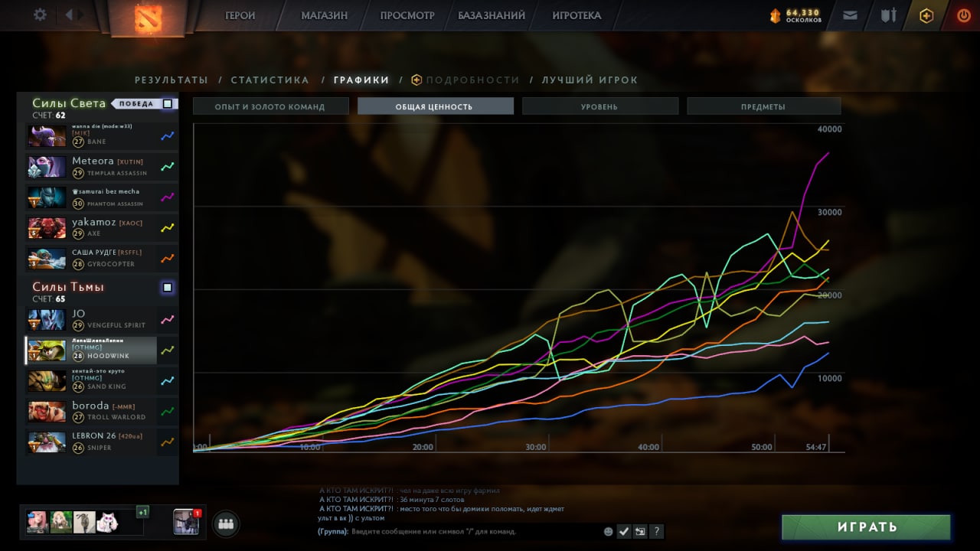Toggle Bane player graph line

pyautogui.click(x=168, y=136)
